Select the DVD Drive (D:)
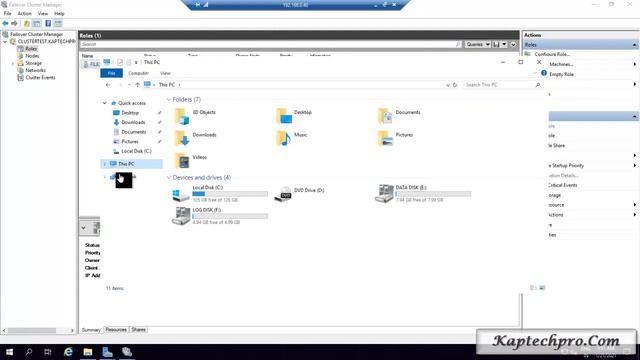This screenshot has width=640, height=360. tap(299, 193)
